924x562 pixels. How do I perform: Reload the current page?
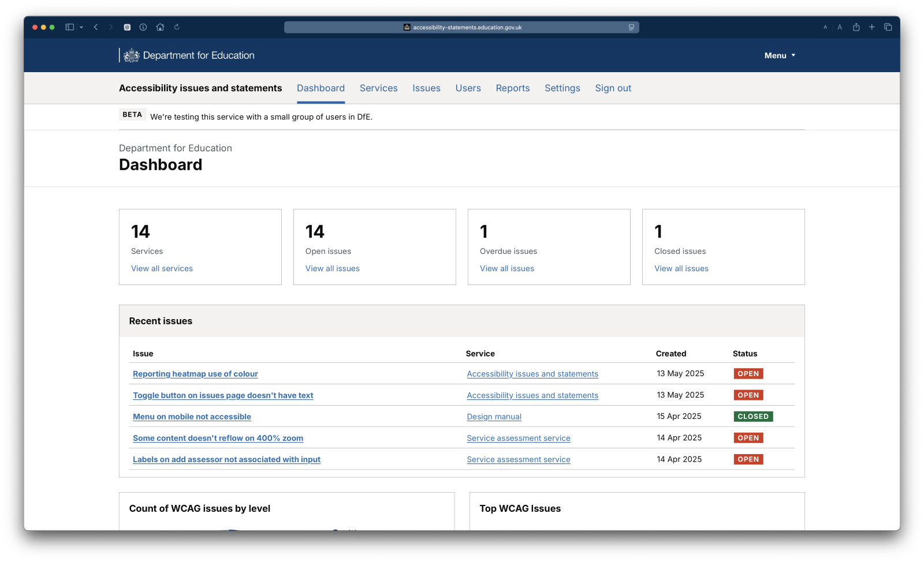[177, 27]
